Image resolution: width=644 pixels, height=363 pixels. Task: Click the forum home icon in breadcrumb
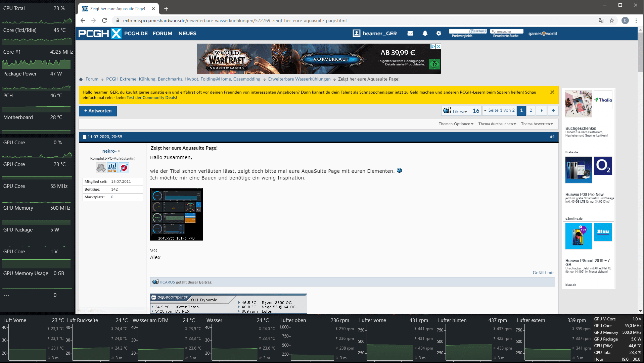pos(81,79)
